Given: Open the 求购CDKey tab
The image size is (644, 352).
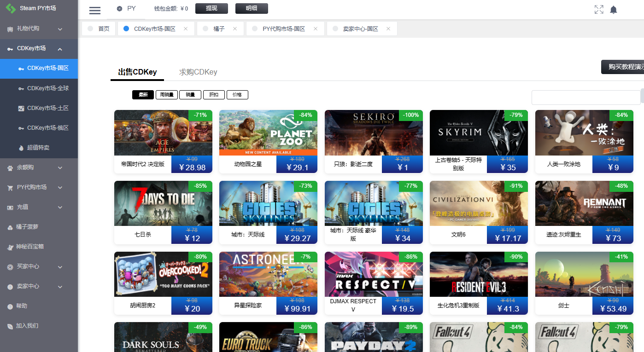Looking at the screenshot, I should pos(198,72).
